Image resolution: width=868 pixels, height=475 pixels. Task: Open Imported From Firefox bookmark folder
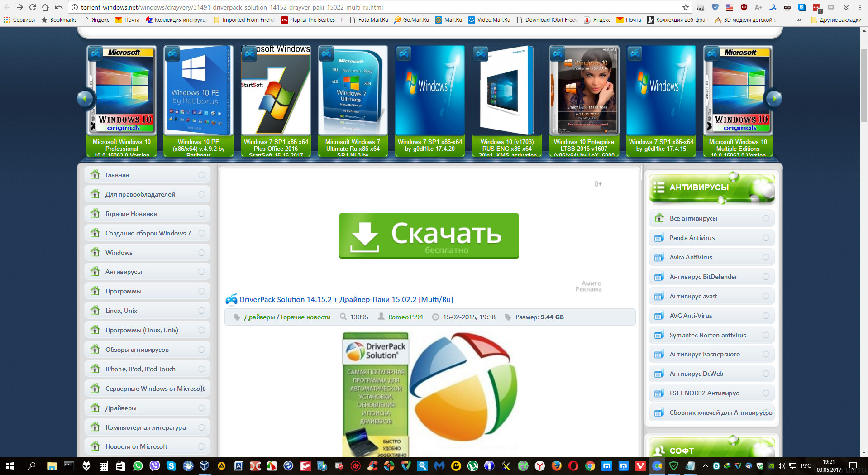pyautogui.click(x=243, y=20)
